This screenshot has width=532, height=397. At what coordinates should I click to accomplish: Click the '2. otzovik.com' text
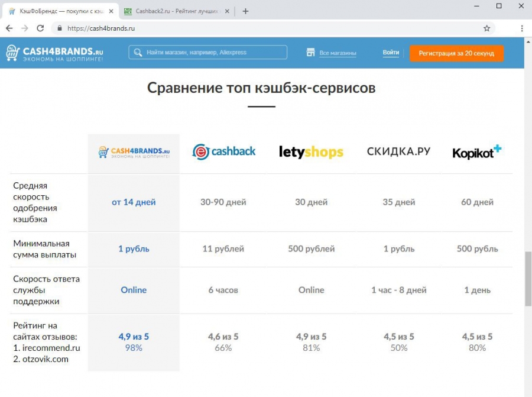tap(41, 359)
